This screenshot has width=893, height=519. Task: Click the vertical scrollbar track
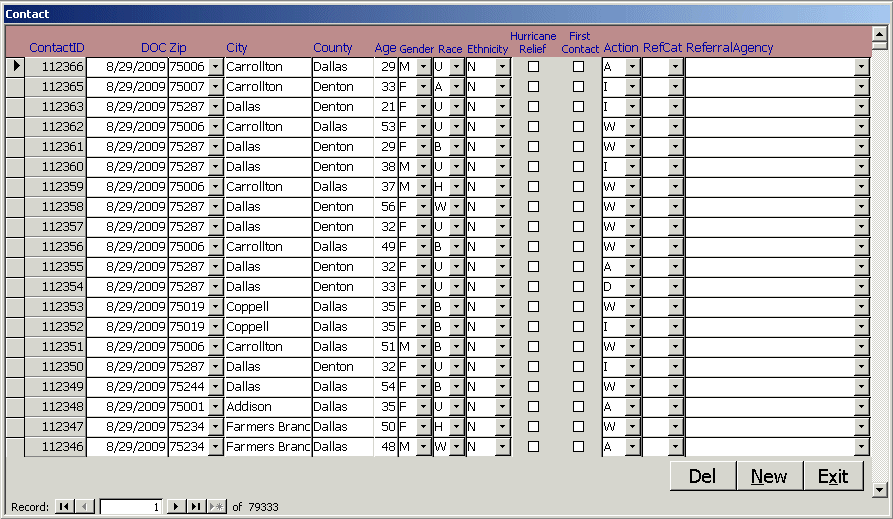[x=879, y=265]
